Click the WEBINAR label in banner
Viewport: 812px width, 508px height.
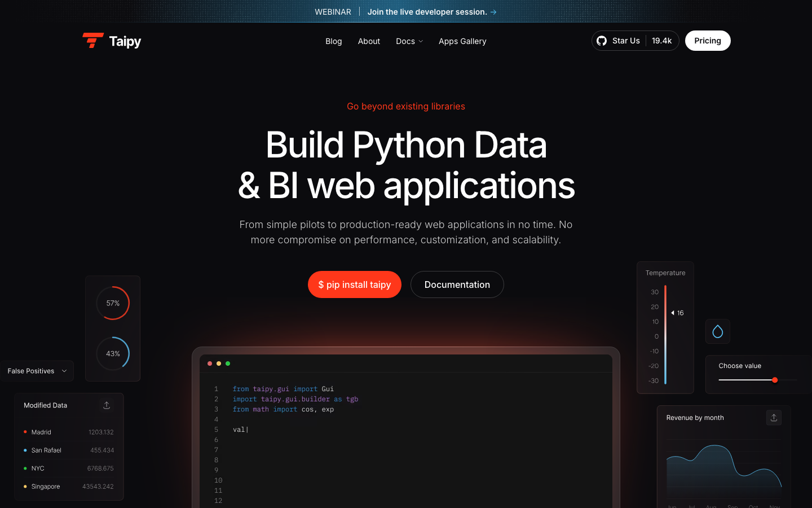tap(333, 12)
